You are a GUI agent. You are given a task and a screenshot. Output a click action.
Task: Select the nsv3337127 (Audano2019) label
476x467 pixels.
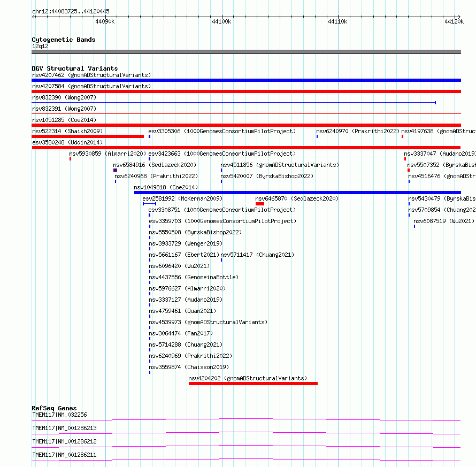186,300
